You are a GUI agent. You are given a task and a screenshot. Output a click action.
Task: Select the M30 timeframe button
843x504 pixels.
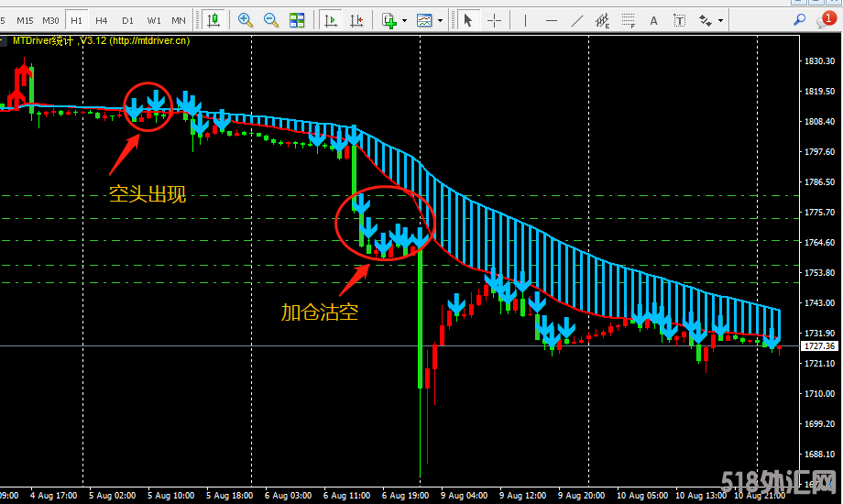click(50, 20)
